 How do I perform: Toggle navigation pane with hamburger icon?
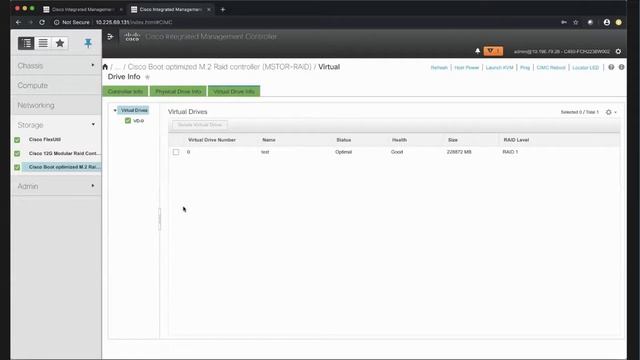[x=110, y=37]
